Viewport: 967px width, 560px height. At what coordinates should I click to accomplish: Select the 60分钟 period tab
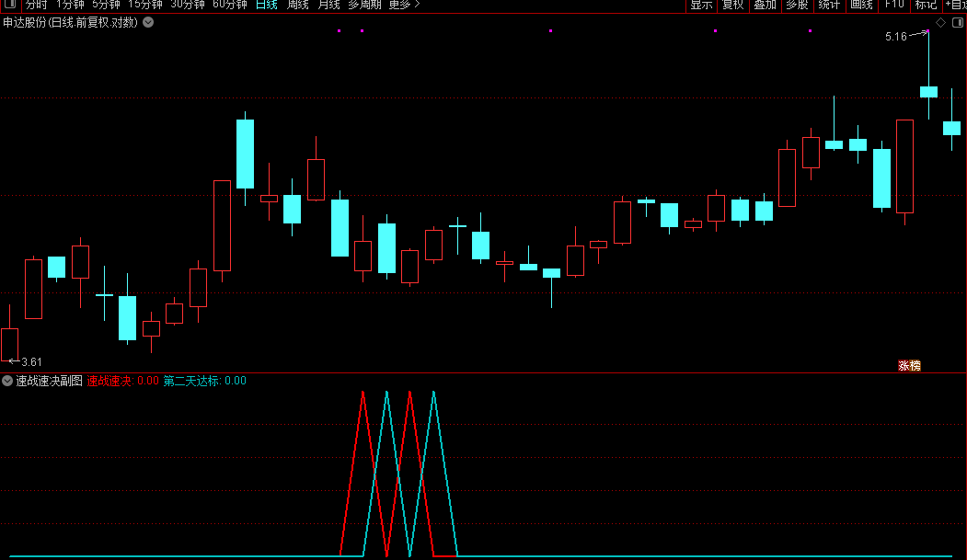point(229,5)
